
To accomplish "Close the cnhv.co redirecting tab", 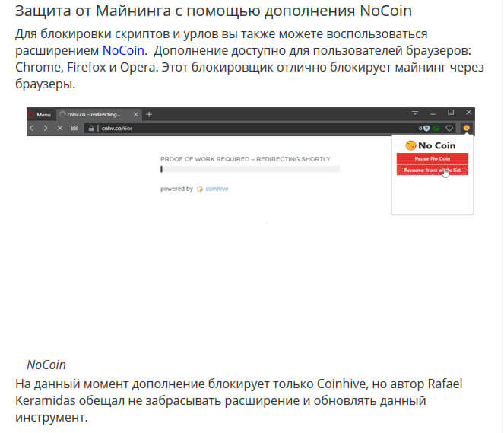I will pyautogui.click(x=135, y=114).
